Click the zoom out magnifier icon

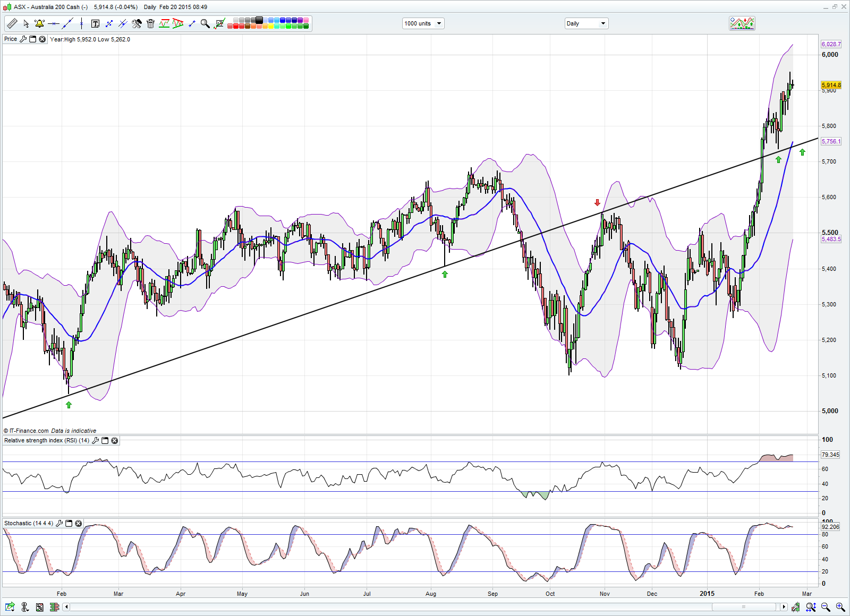tap(826, 606)
